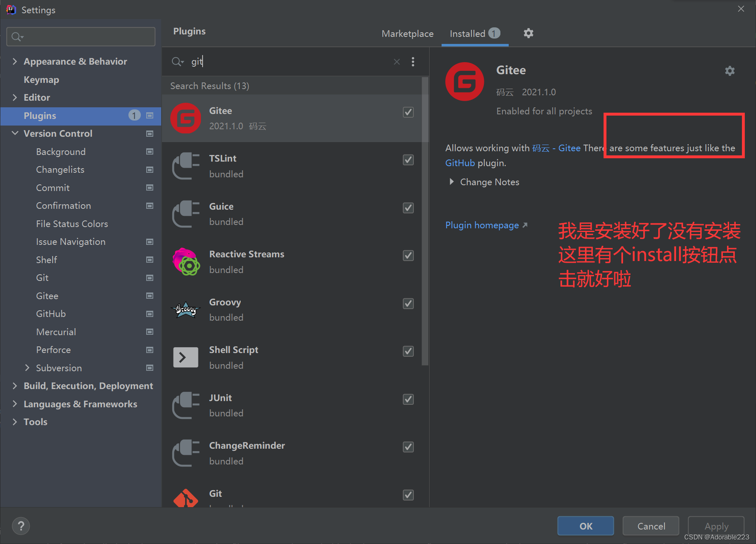
Task: Close the Settings dialog window
Action: tap(741, 9)
